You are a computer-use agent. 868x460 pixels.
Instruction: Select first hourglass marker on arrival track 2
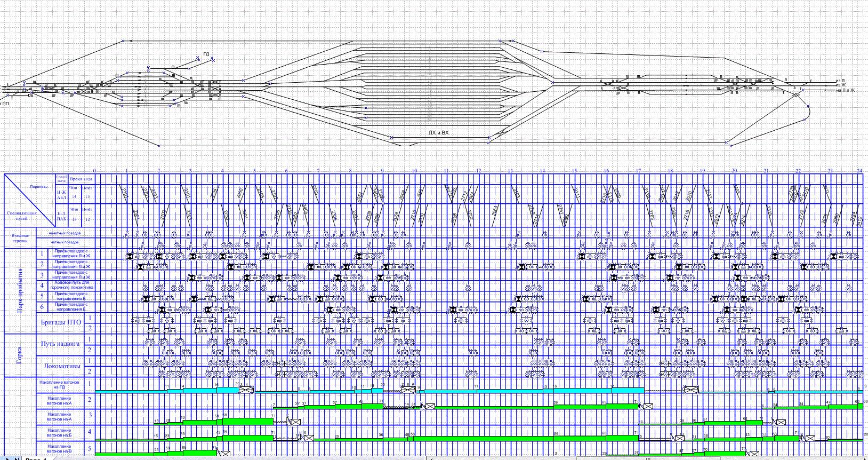coord(141,267)
